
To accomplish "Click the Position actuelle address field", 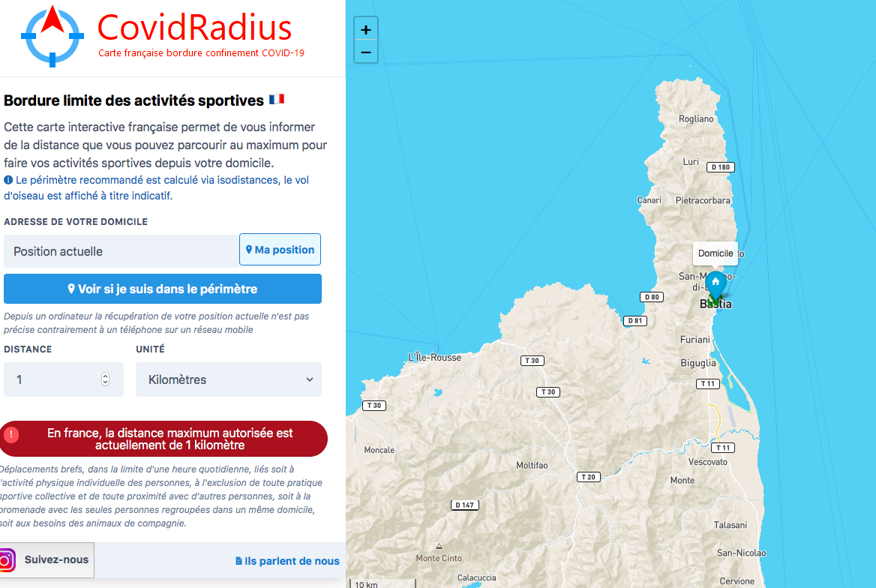I will [x=121, y=251].
